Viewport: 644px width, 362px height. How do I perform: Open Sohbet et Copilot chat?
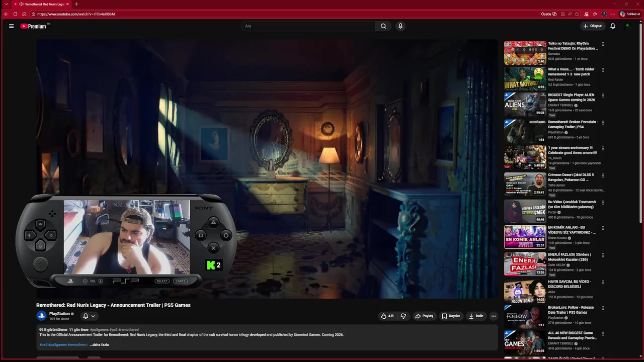pyautogui.click(x=630, y=14)
